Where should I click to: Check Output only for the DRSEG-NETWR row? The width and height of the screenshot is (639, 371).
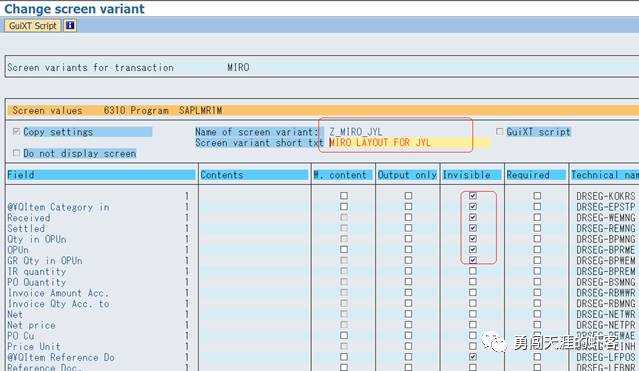click(x=408, y=314)
